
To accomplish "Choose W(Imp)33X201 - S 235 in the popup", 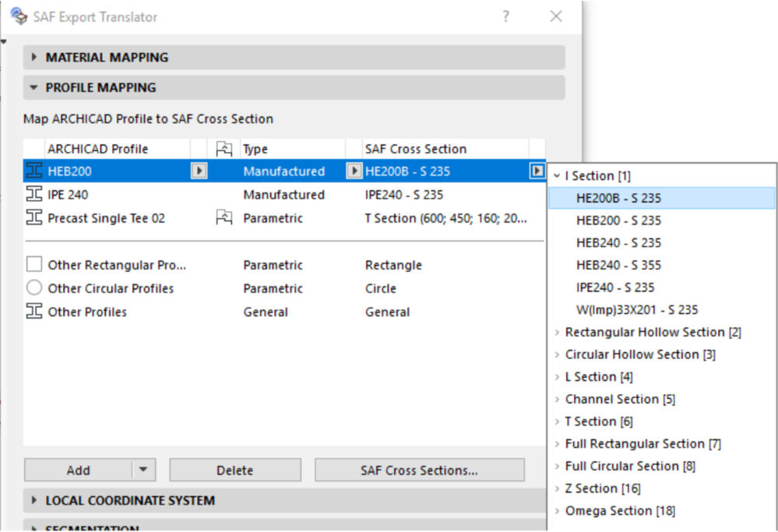I will (662, 310).
